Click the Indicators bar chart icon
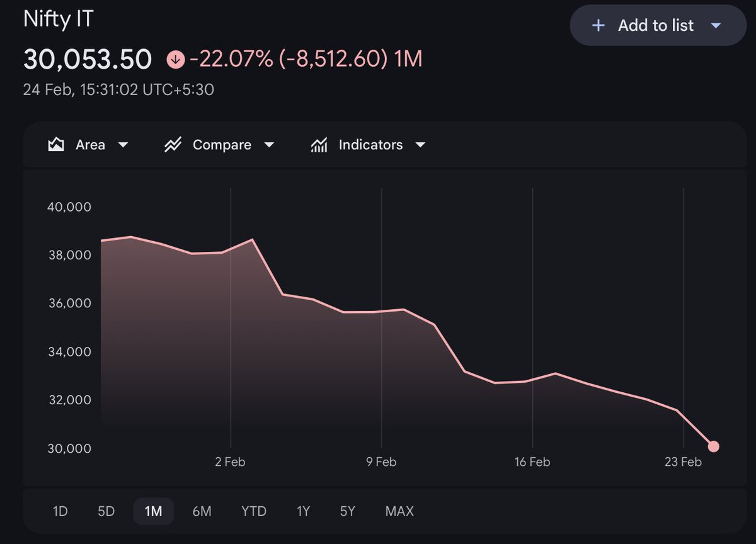This screenshot has height=544, width=756. [x=319, y=145]
